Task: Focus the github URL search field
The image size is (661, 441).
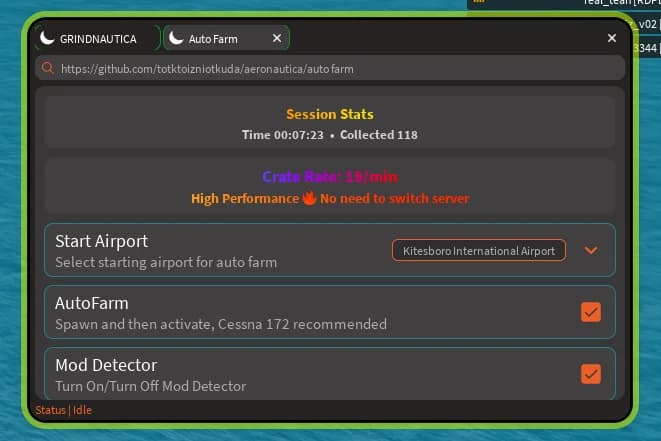Action: (330, 68)
